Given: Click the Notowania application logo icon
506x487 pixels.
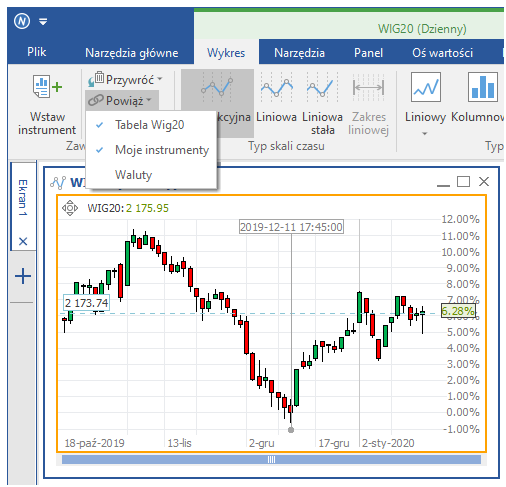Looking at the screenshot, I should click(22, 21).
